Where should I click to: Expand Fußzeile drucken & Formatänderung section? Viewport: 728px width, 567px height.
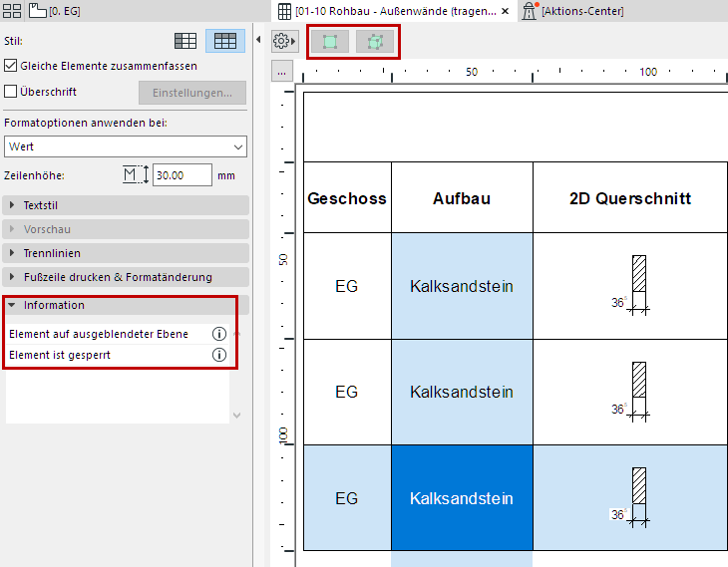point(126,277)
